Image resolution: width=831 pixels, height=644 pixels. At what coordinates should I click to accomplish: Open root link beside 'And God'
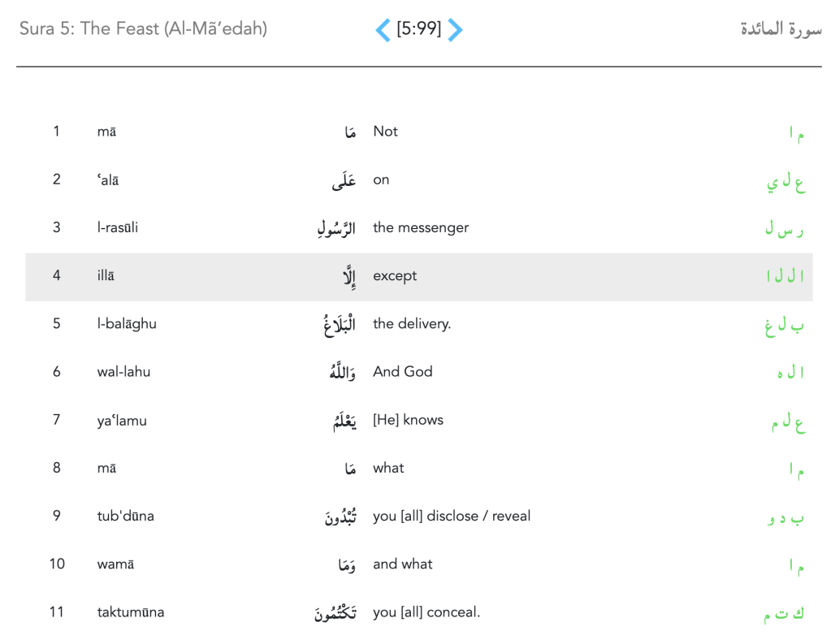coord(790,374)
